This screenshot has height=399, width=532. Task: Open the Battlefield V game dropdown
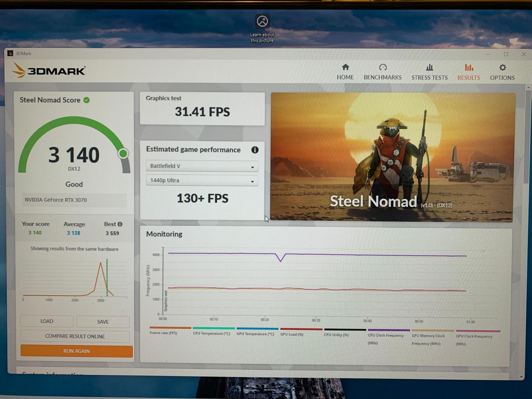[202, 166]
